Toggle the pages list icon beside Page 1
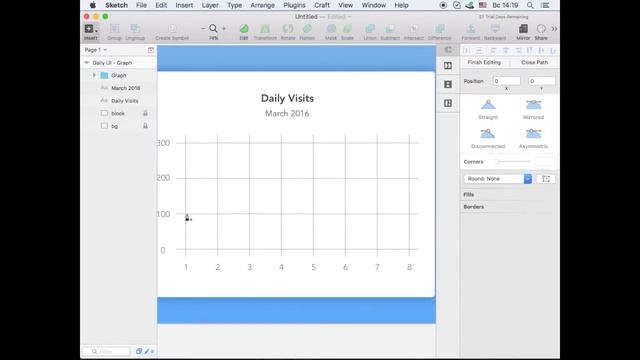Viewport: 640px width, 360px height. 151,50
